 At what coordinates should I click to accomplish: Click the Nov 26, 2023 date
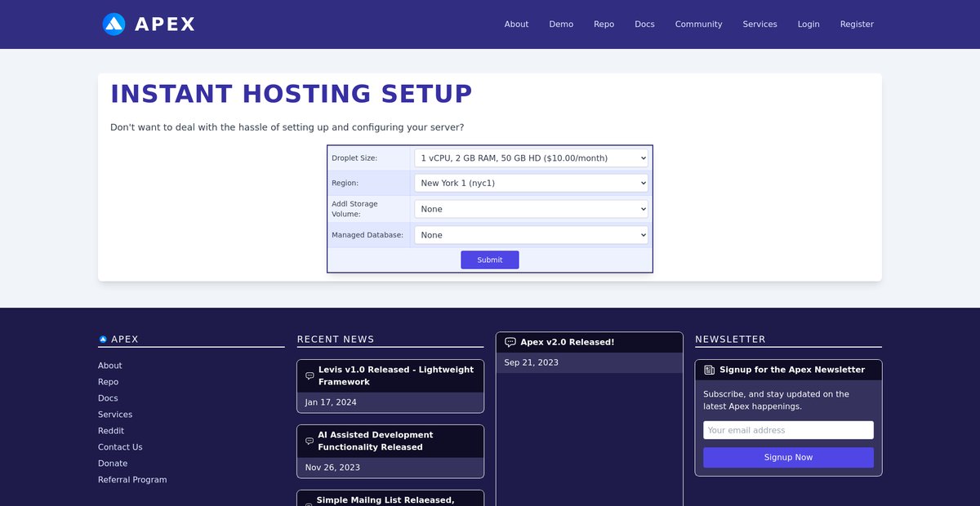[x=332, y=468]
